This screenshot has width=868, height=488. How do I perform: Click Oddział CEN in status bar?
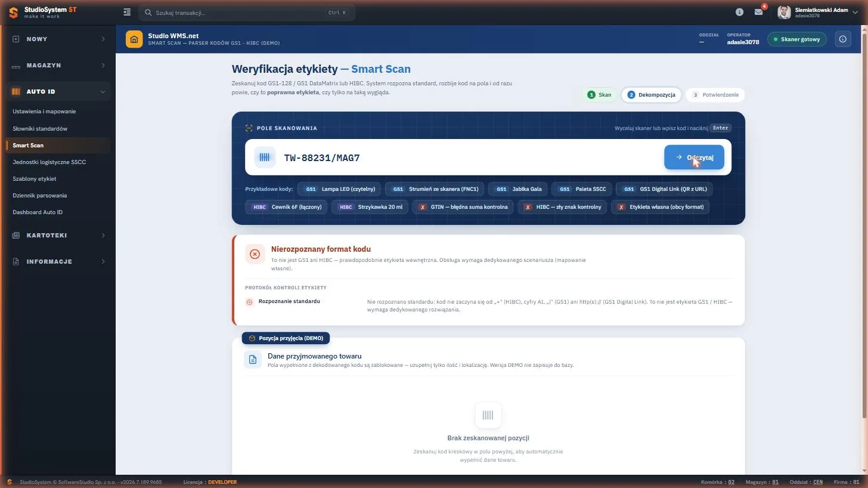[806, 482]
